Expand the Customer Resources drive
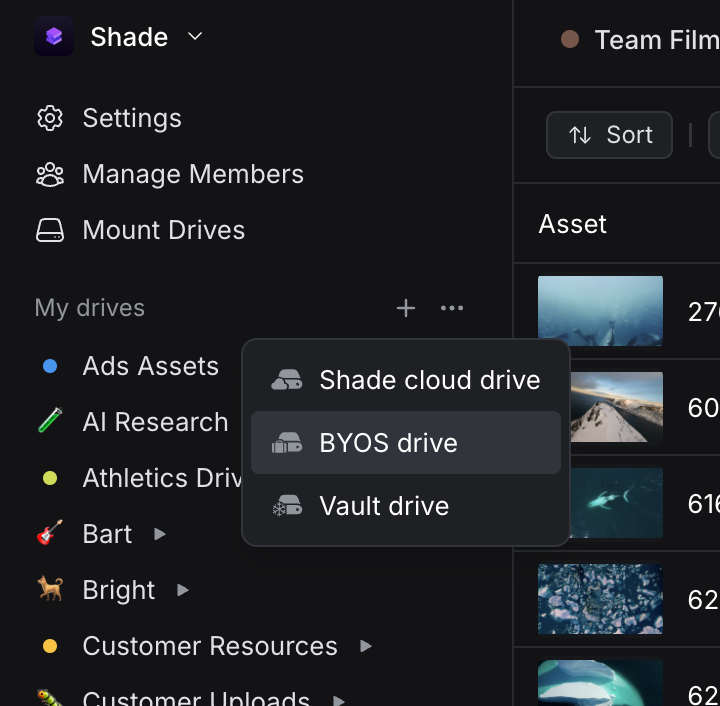The image size is (720, 706). pyautogui.click(x=366, y=646)
